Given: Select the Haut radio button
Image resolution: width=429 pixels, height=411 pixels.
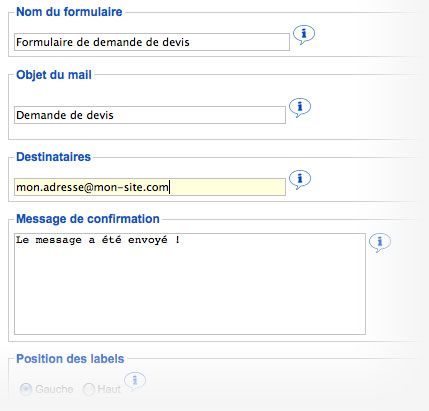Looking at the screenshot, I should point(89,389).
